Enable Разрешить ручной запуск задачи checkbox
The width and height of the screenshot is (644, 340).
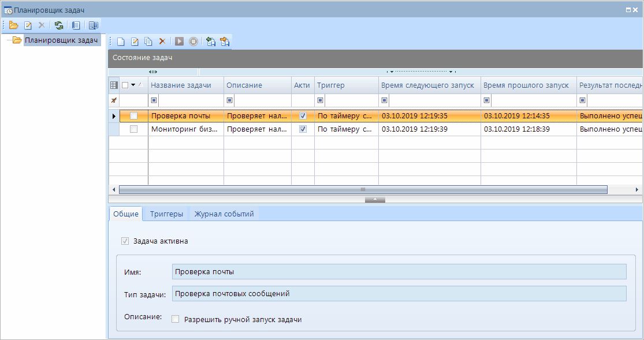176,319
